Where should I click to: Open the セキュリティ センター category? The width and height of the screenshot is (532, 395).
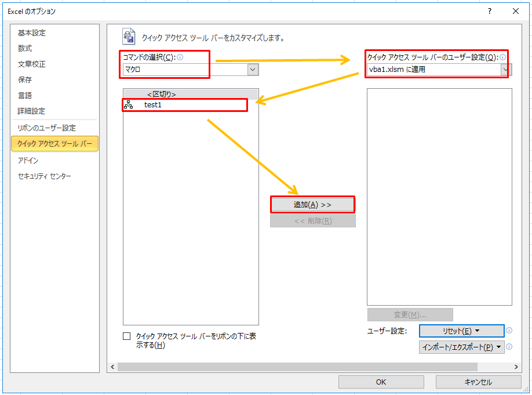pyautogui.click(x=54, y=176)
